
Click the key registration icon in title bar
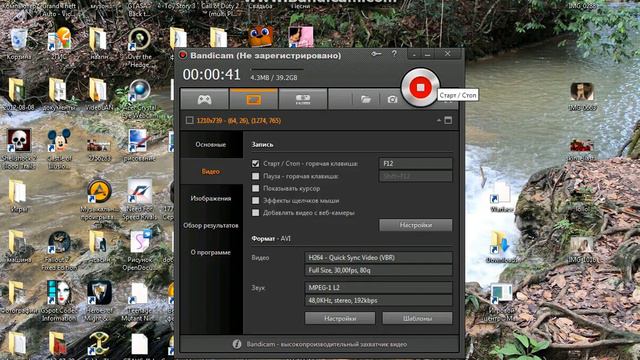[x=376, y=54]
